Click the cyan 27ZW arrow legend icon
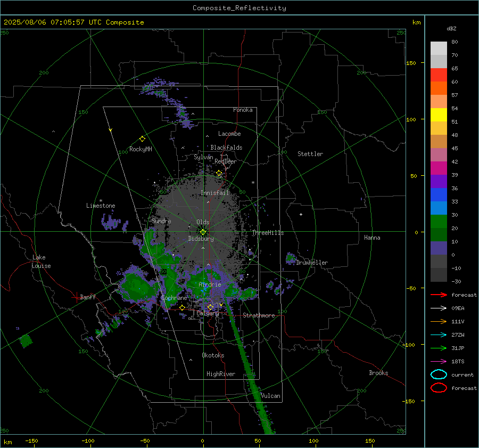Screen dimensions: 479x448 [439, 335]
